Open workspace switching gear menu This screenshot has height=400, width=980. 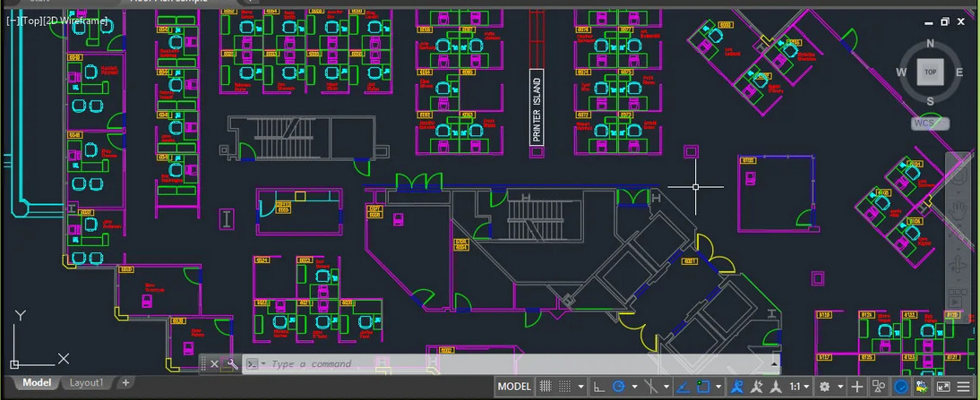[825, 387]
